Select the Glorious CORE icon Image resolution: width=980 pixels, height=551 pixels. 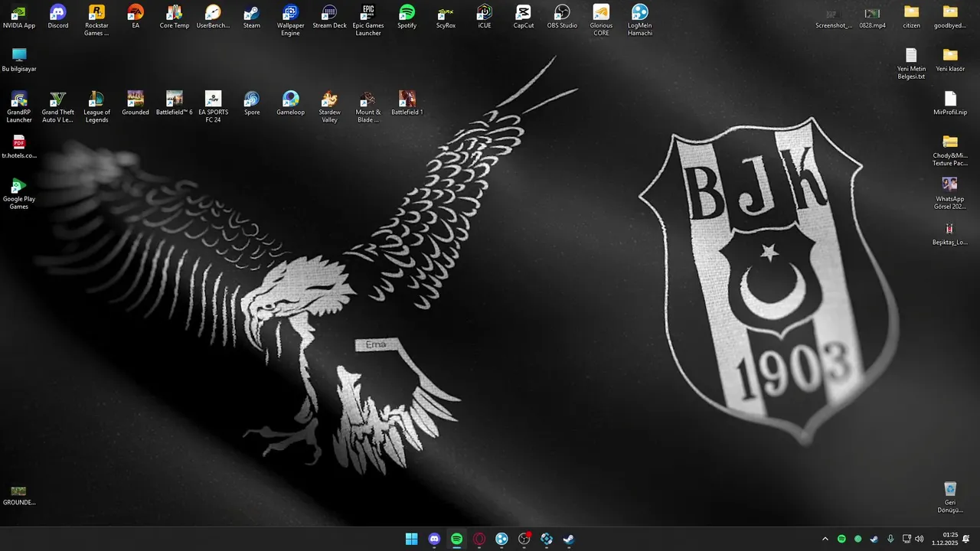601,21
